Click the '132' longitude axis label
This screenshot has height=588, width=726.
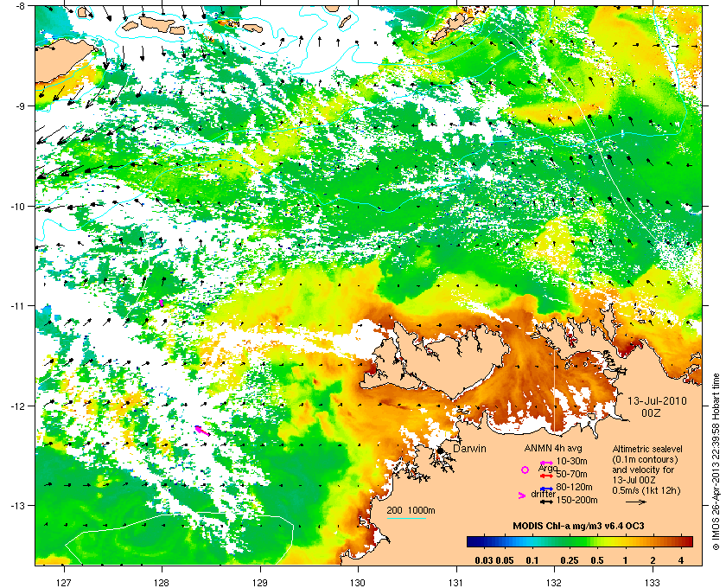(554, 582)
